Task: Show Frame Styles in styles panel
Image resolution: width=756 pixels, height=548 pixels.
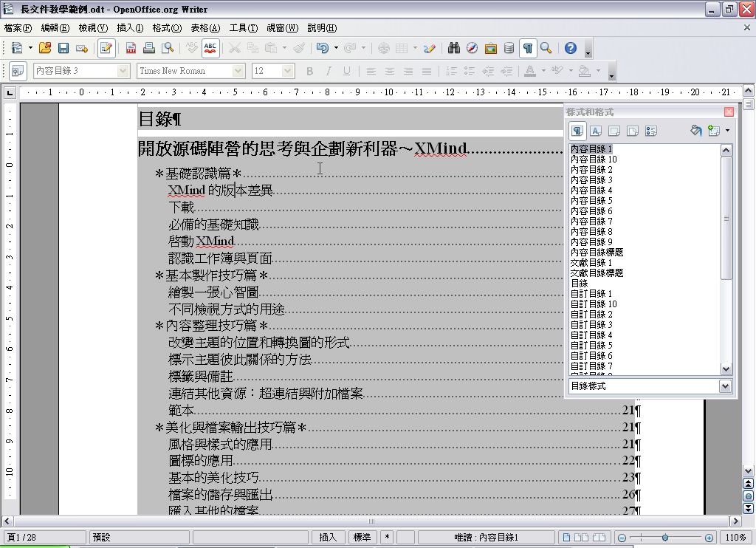Action: click(x=614, y=131)
